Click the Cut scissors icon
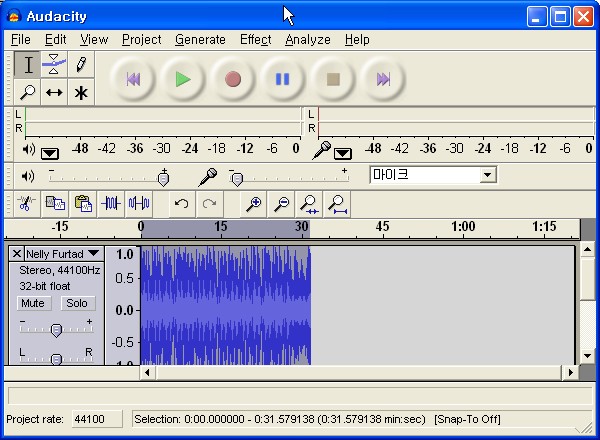 click(26, 204)
